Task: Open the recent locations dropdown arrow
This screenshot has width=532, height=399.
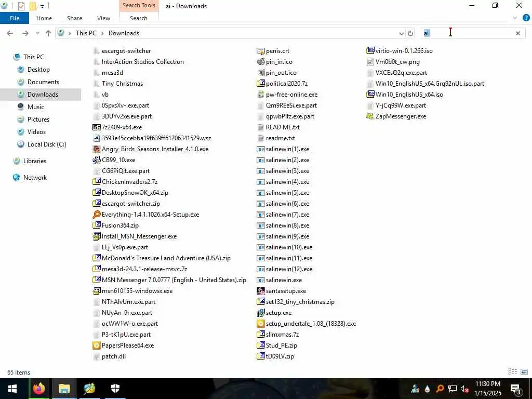Action: [x=37, y=33]
